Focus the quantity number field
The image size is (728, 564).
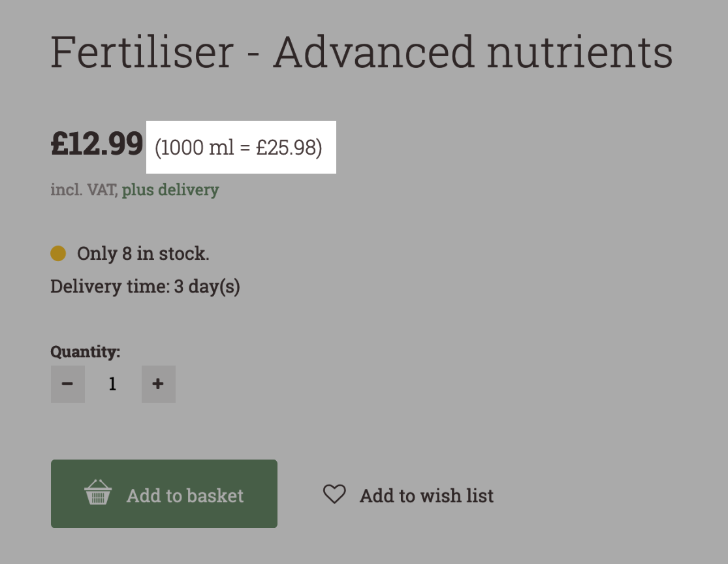coord(112,384)
